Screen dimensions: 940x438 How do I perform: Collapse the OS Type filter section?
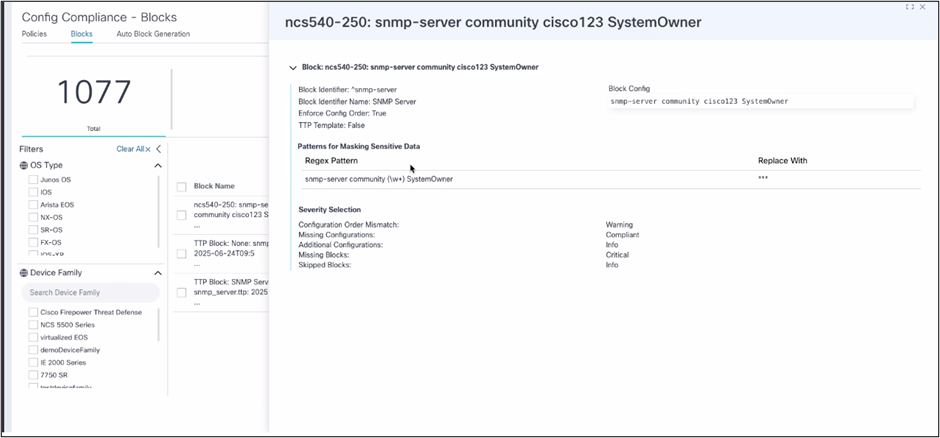click(158, 165)
